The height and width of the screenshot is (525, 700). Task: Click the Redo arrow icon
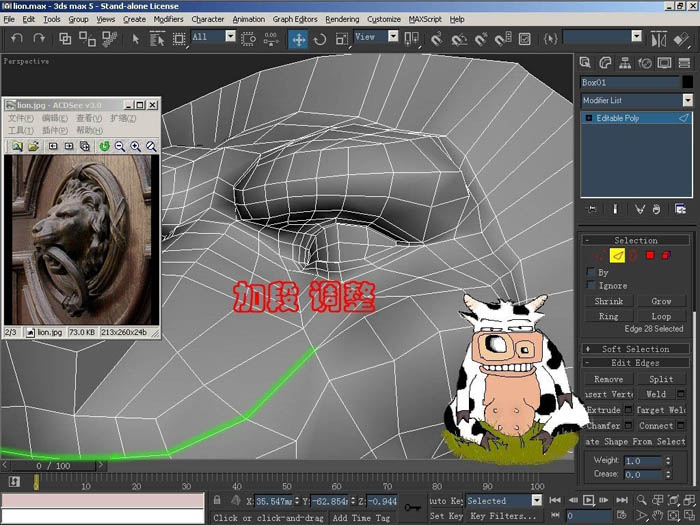pyautogui.click(x=39, y=39)
